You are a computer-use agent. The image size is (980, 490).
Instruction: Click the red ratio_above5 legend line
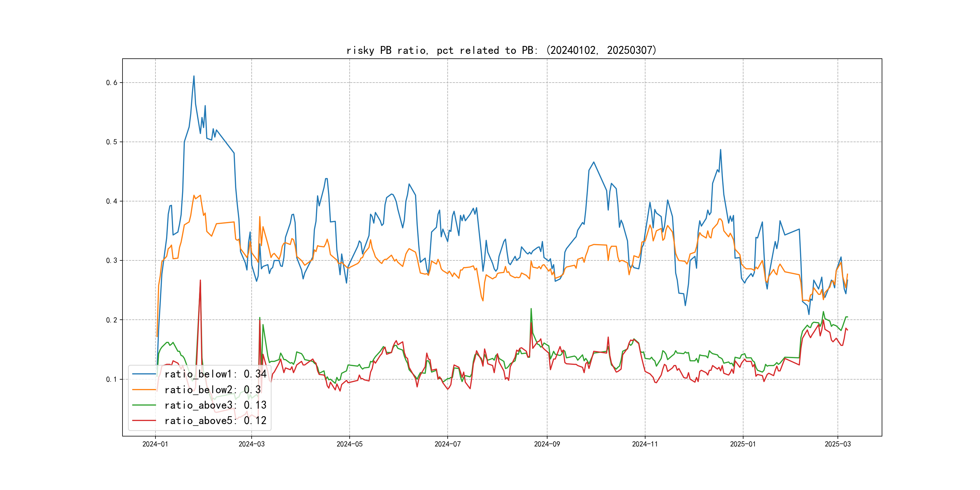point(144,420)
